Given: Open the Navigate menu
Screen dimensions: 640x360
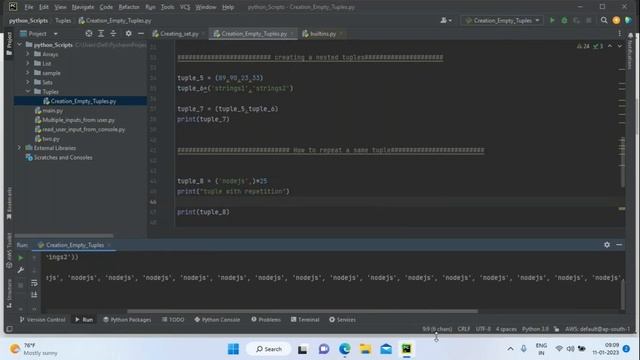Looking at the screenshot, I should 82,7.
